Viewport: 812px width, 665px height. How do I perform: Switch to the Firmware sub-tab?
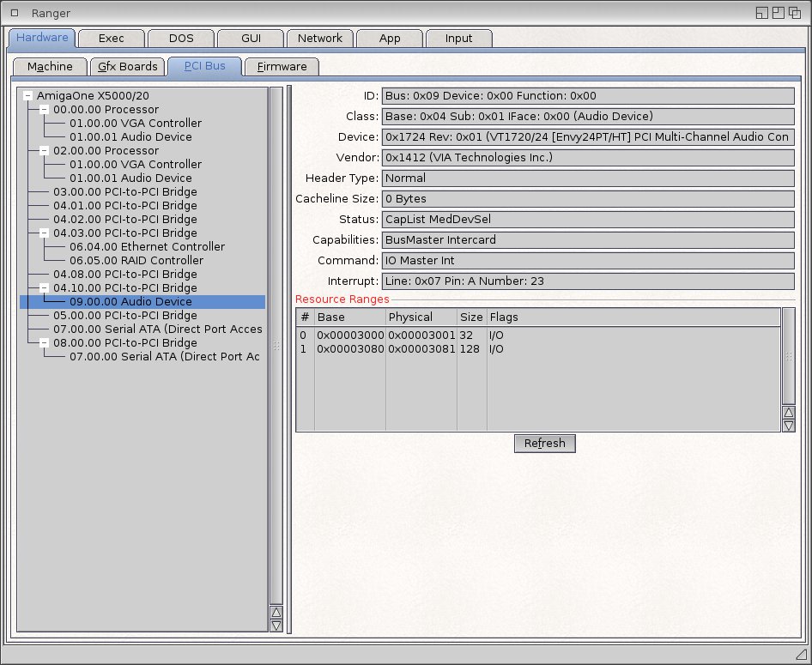pos(282,67)
